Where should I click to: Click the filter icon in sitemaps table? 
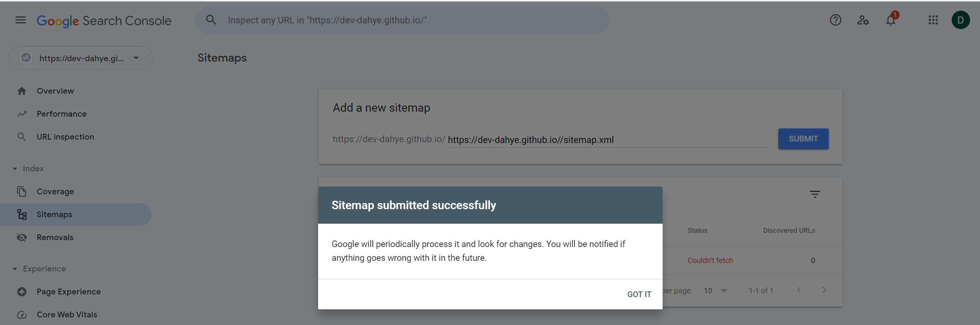(x=815, y=194)
